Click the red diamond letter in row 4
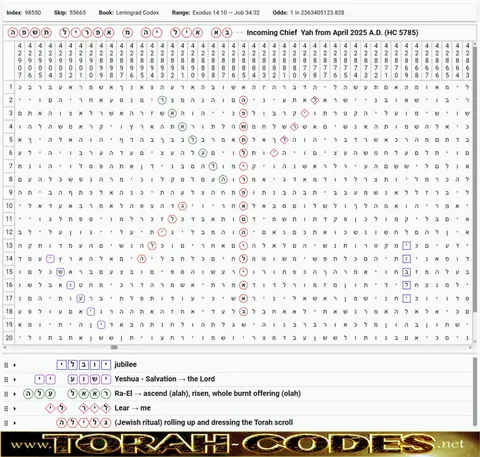This screenshot has height=457, width=480. pos(294,127)
